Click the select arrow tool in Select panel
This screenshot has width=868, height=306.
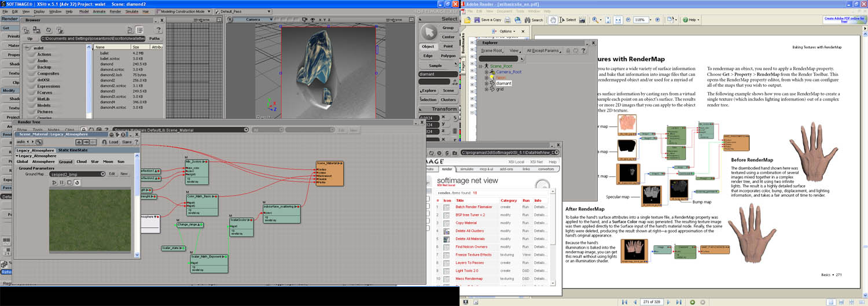[x=429, y=32]
